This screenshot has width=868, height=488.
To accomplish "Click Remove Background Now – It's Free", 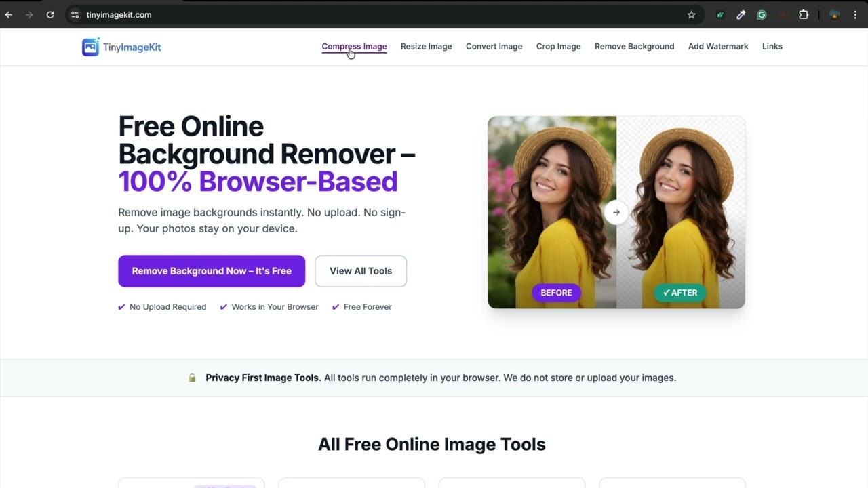I will 211,271.
